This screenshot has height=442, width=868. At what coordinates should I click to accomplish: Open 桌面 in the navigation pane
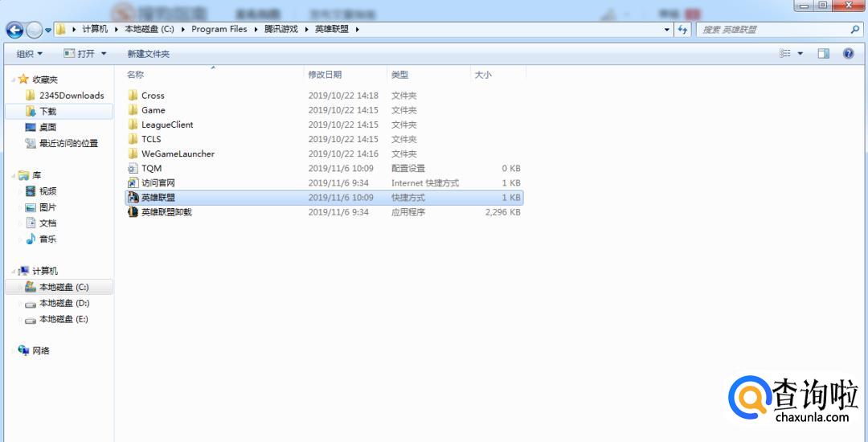pos(47,127)
